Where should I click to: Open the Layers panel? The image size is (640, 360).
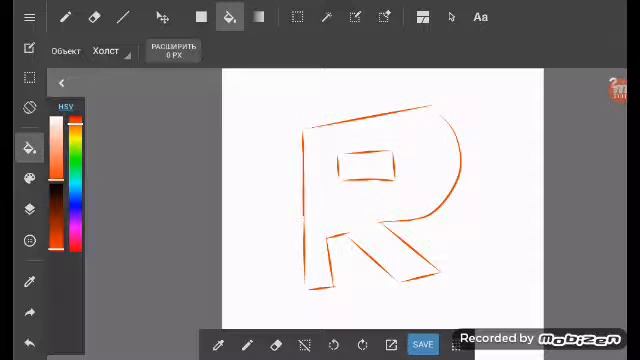coord(29,209)
